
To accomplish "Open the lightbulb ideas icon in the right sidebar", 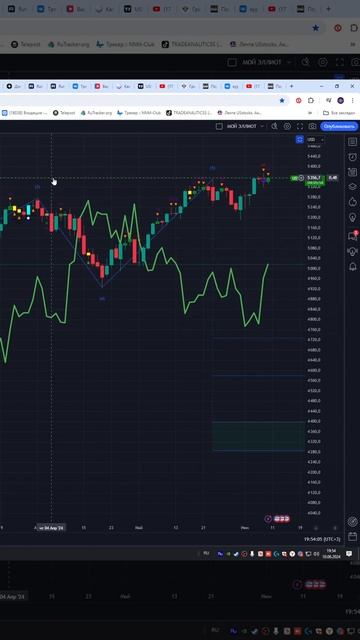I will (352, 217).
